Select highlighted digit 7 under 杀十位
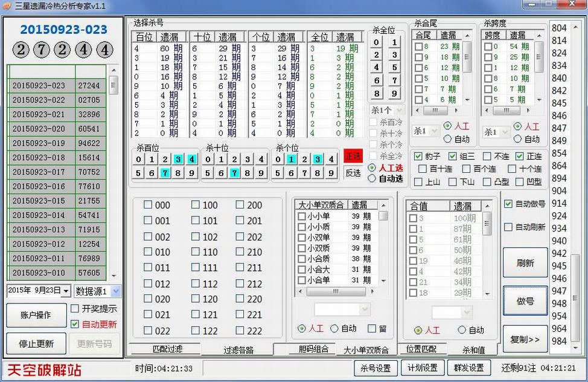Screen dimensions: 588x382 [234, 173]
